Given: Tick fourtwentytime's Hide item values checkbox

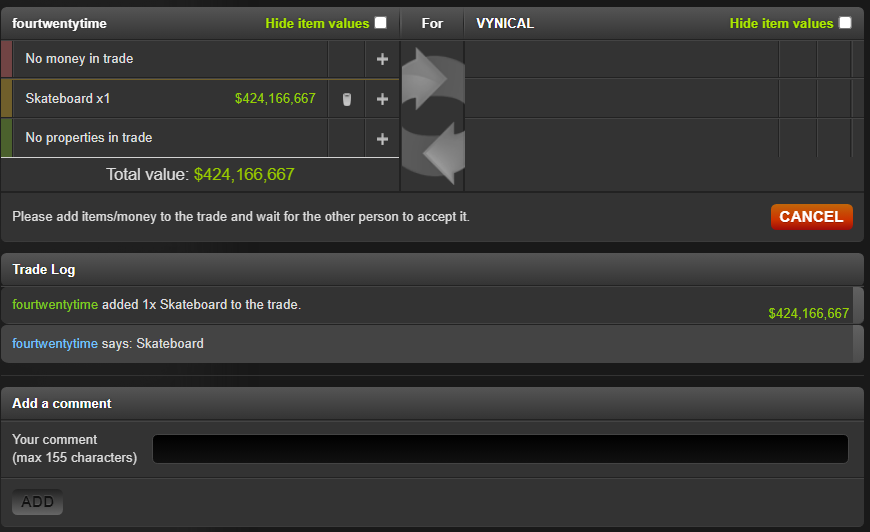Looking at the screenshot, I should coord(381,23).
